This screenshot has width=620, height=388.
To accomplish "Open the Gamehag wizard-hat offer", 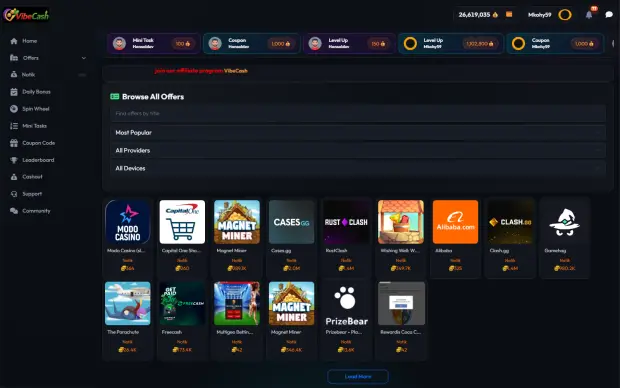I will click(x=564, y=237).
